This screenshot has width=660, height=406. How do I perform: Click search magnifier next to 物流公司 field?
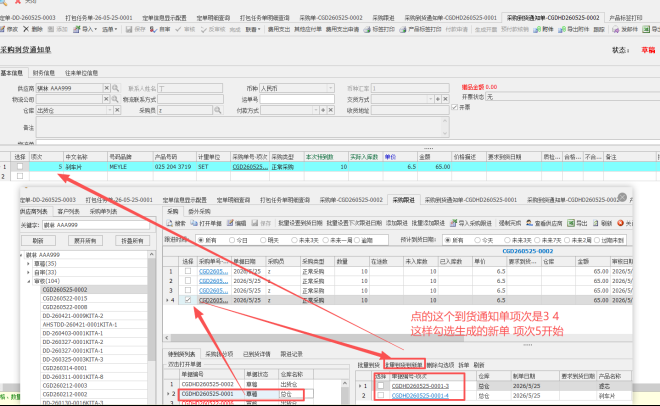coord(114,99)
